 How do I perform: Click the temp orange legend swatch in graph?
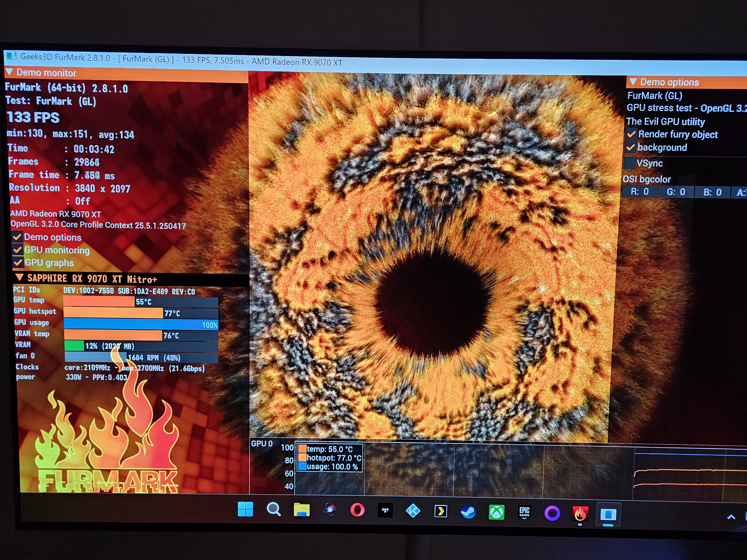tap(302, 449)
